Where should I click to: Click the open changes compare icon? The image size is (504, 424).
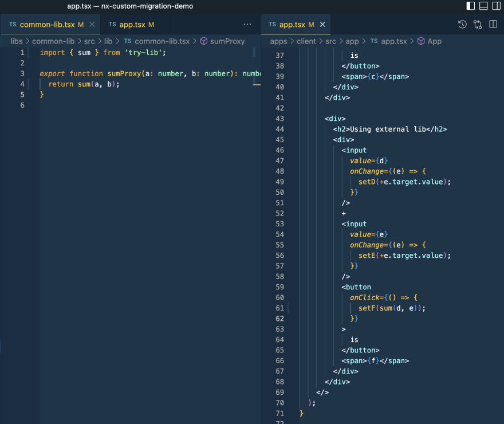[x=478, y=25]
